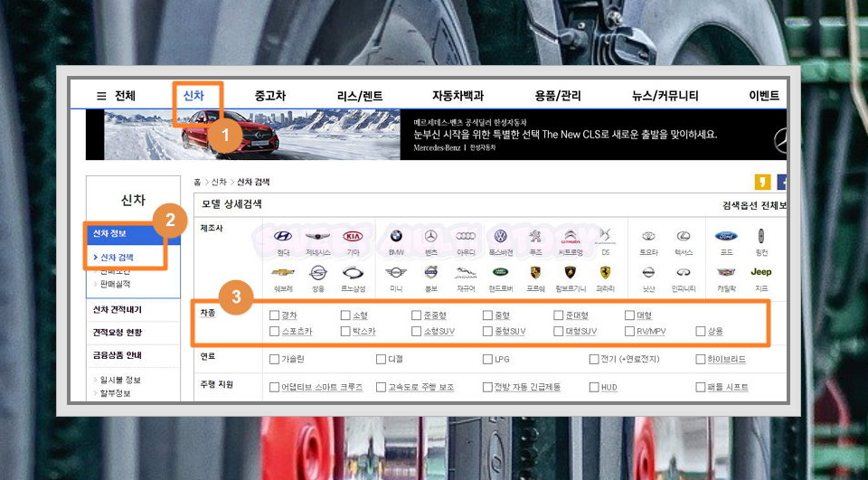Select the Cadillac (캐딜락) logo

(726, 272)
